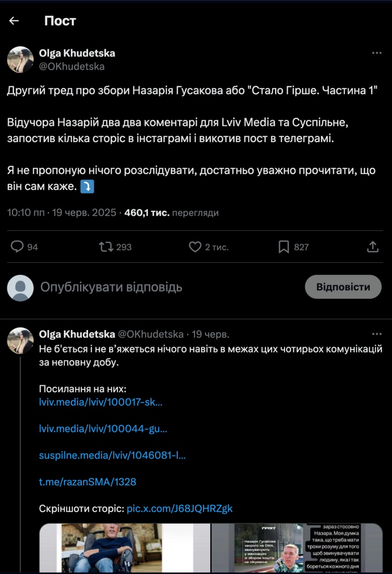Go back using the arrow icon

14,20
